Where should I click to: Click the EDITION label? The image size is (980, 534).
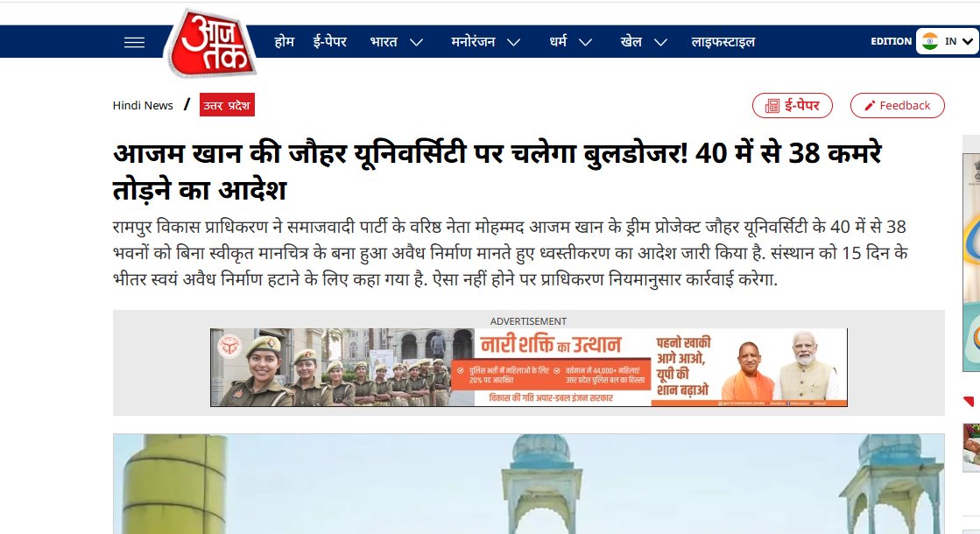(x=892, y=41)
